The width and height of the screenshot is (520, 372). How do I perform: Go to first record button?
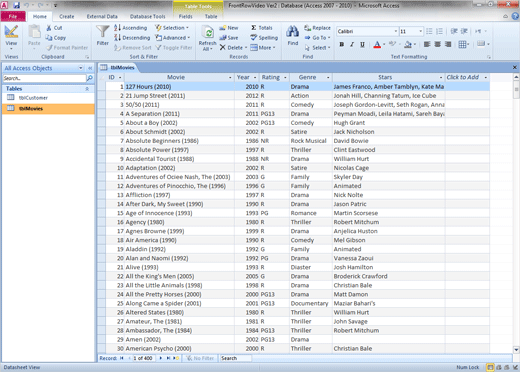(122, 358)
